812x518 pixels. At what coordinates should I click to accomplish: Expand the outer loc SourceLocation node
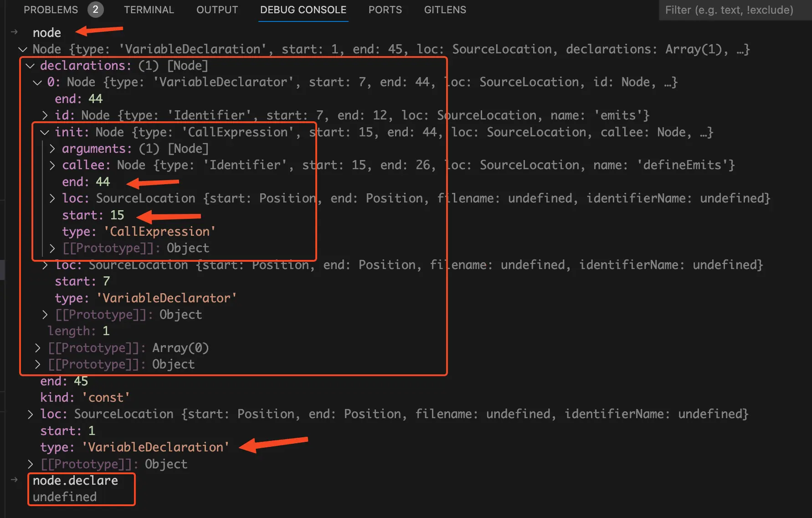pyautogui.click(x=30, y=414)
